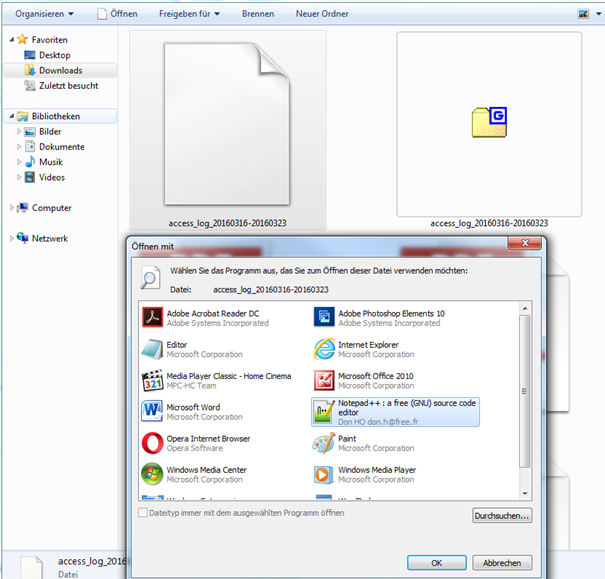This screenshot has width=605, height=579.
Task: Select Downloads in the navigation pane
Action: click(60, 70)
